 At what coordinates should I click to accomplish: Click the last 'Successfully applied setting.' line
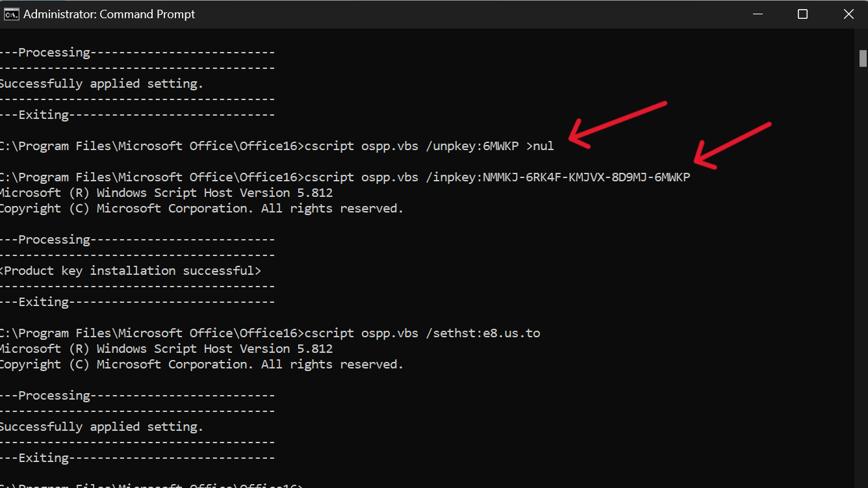102,427
